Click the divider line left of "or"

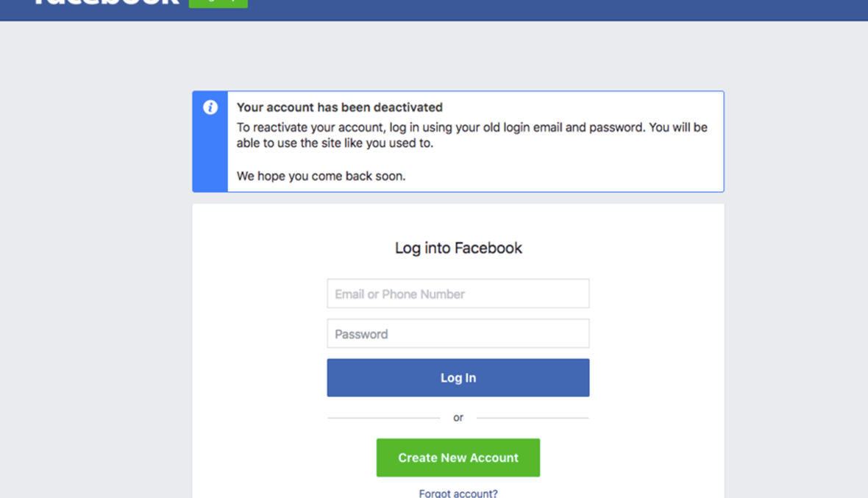coord(383,418)
